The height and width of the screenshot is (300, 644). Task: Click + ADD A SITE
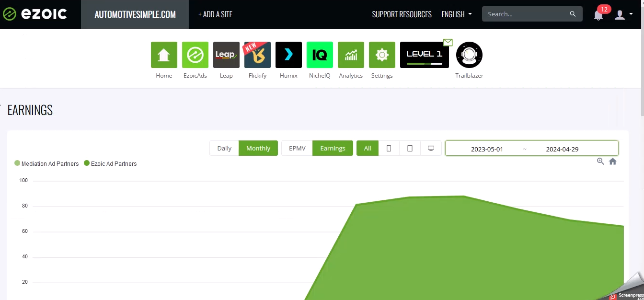[x=215, y=14]
